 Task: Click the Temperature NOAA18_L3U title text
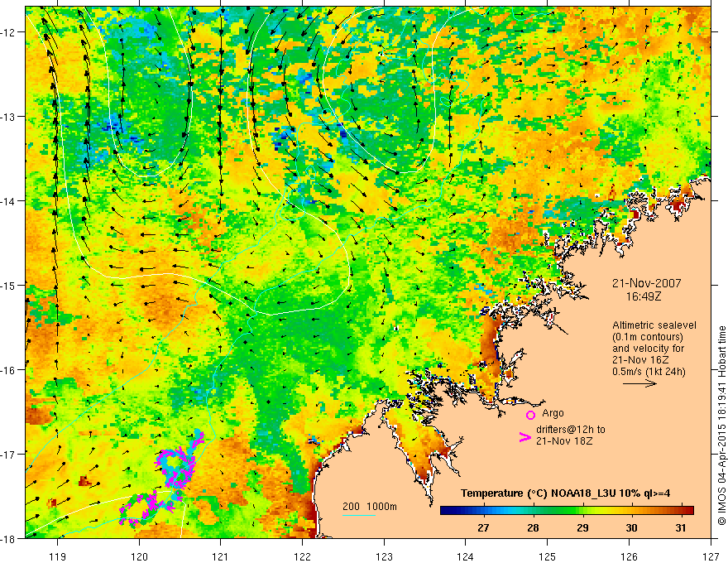(x=566, y=493)
